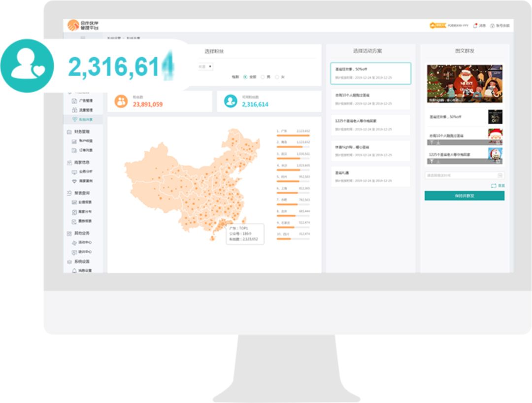Select the first plan card with 50%off
The height and width of the screenshot is (403, 532).
click(370, 73)
